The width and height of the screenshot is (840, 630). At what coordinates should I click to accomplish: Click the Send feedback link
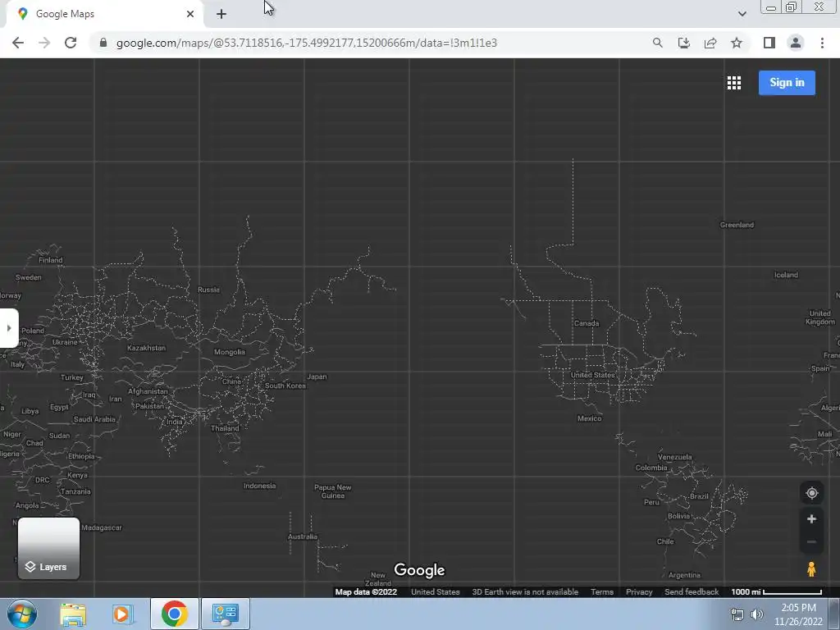[x=691, y=592]
